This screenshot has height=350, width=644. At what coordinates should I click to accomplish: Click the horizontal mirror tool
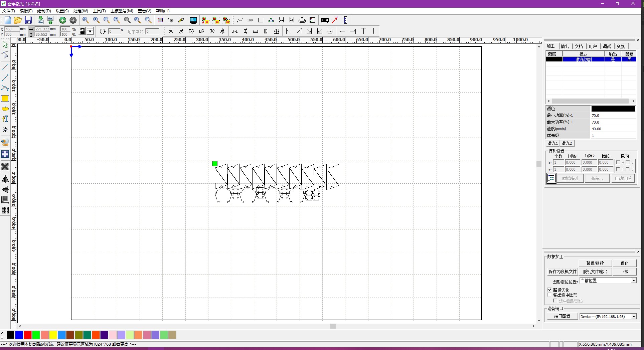[5, 179]
